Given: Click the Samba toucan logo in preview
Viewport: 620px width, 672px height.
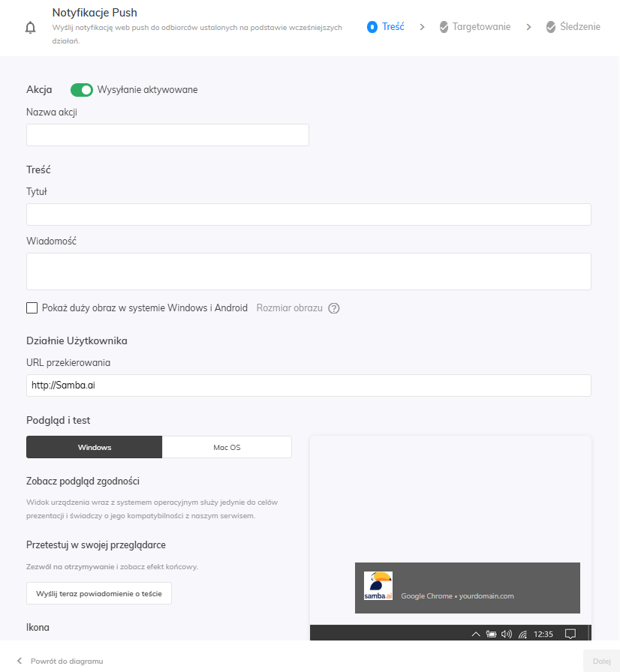Looking at the screenshot, I should pyautogui.click(x=378, y=586).
